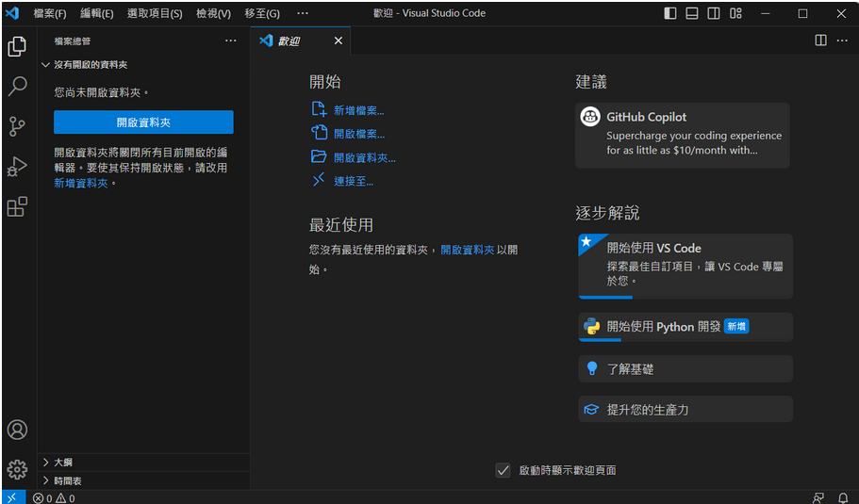Open the 選取項目(S) menu
859x504 pixels.
(155, 14)
